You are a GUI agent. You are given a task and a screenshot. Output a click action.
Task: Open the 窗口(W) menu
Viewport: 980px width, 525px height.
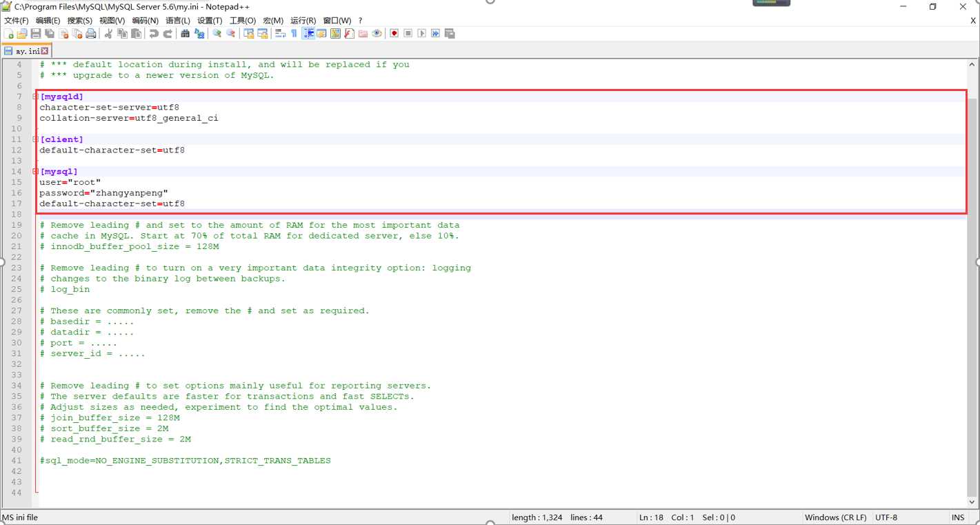pyautogui.click(x=337, y=21)
